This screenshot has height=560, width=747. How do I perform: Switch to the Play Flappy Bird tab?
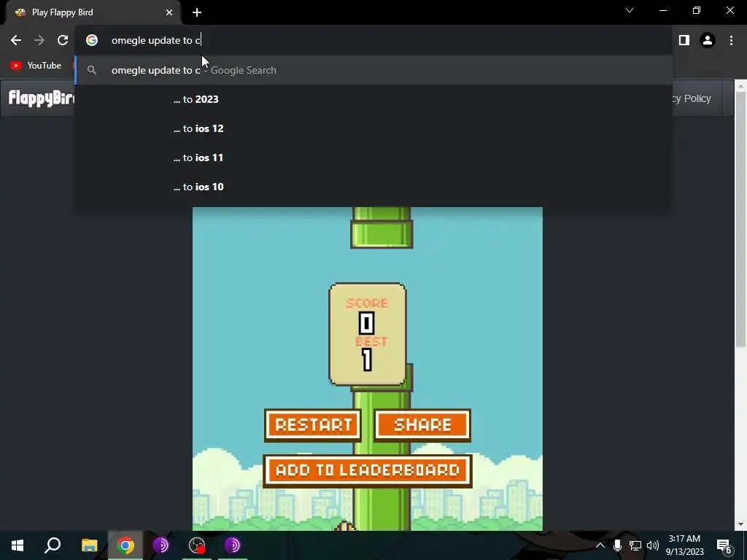click(x=93, y=12)
